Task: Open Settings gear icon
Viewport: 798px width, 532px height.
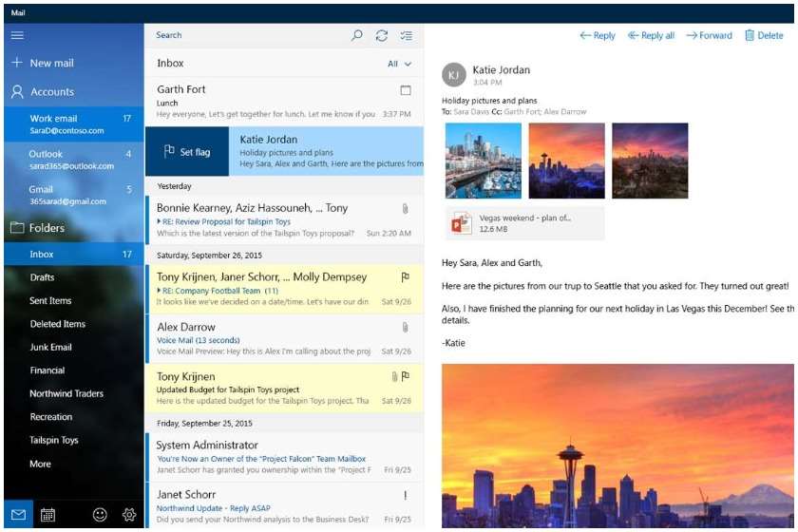Action: pos(129,515)
